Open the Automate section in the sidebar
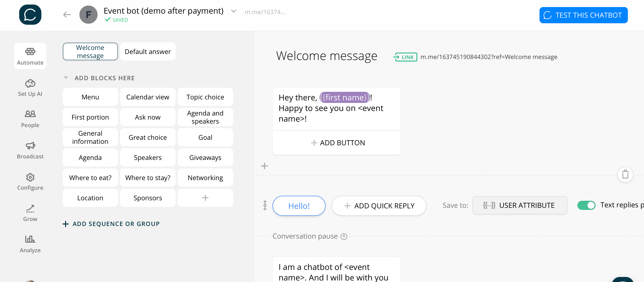This screenshot has height=282, width=644. click(x=30, y=56)
